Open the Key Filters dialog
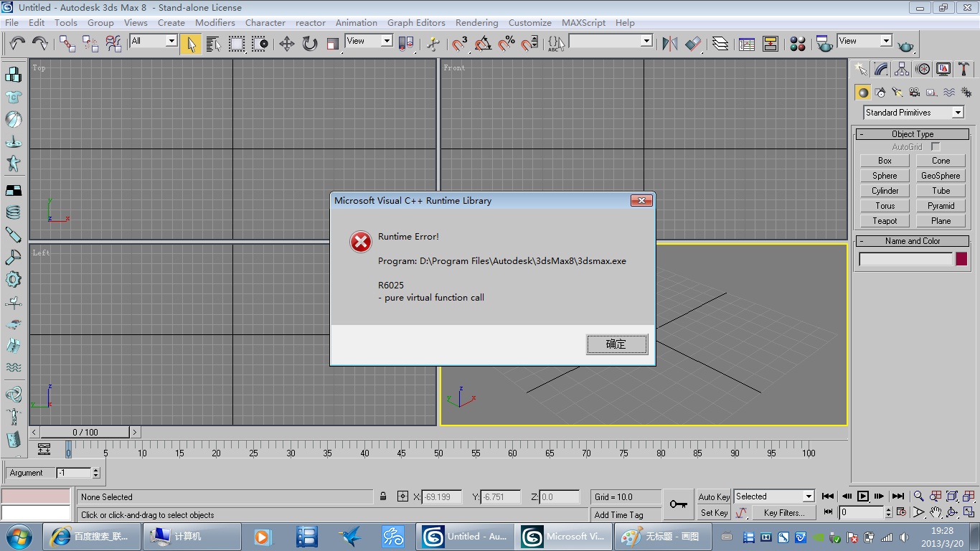980x551 pixels. (x=784, y=513)
